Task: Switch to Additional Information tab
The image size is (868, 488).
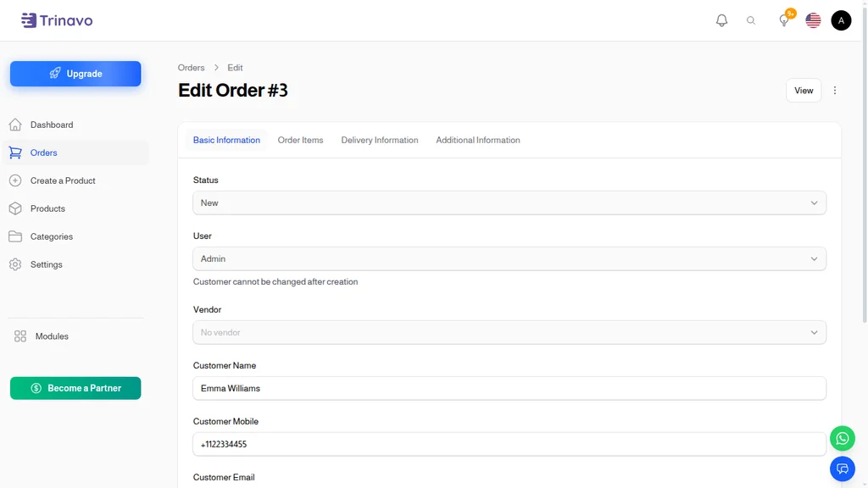Action: coord(478,140)
